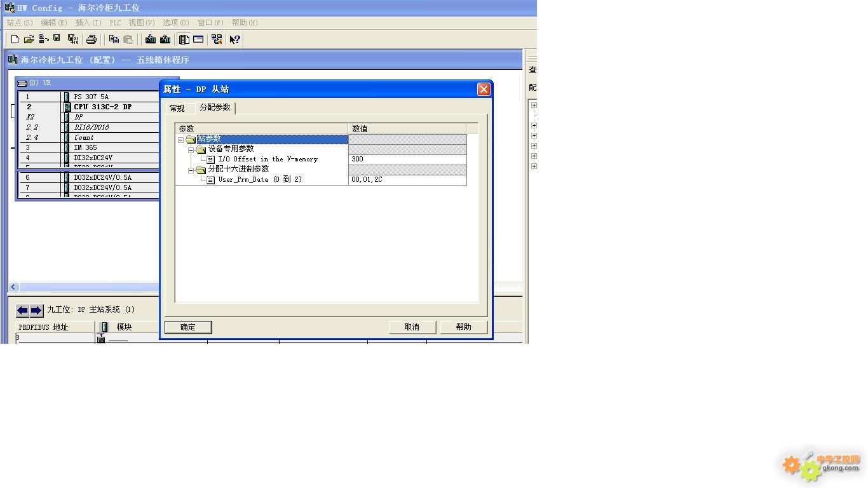Click the Copy toolbar icon
The image size is (868, 488).
coord(114,39)
